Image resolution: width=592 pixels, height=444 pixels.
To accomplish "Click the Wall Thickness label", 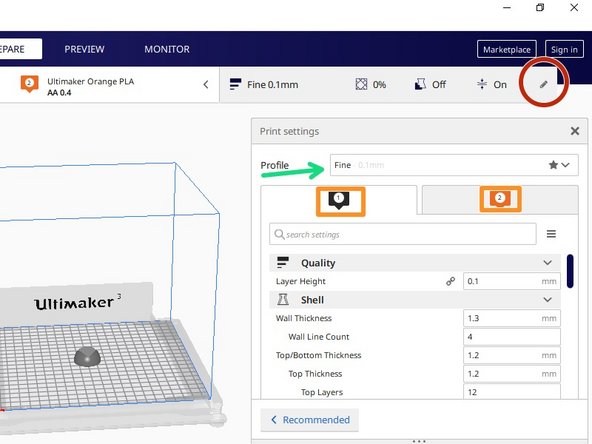I will [x=304, y=318].
